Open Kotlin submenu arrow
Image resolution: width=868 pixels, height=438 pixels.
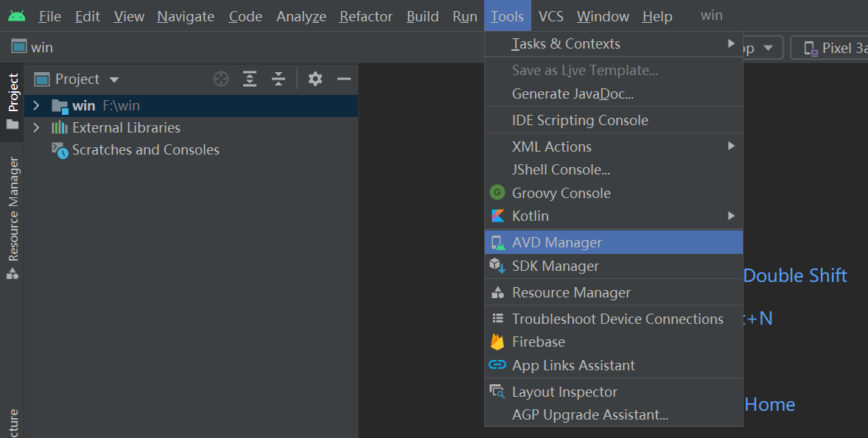(x=731, y=216)
